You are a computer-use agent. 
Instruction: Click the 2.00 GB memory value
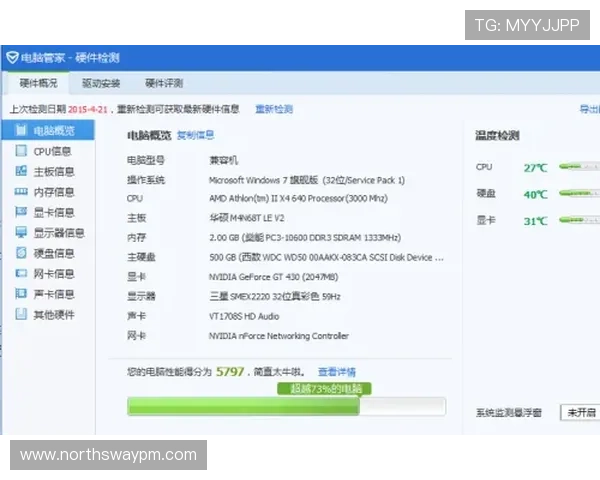[x=305, y=238]
